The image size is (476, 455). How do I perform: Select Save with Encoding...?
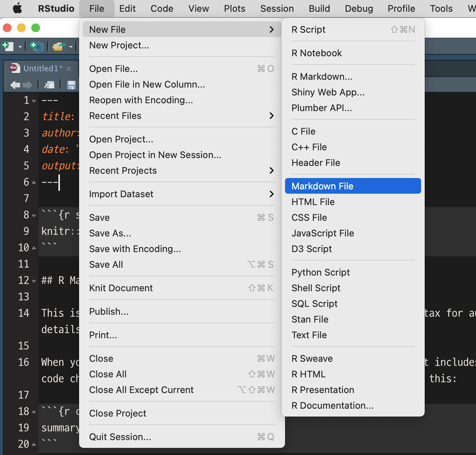click(x=182, y=249)
